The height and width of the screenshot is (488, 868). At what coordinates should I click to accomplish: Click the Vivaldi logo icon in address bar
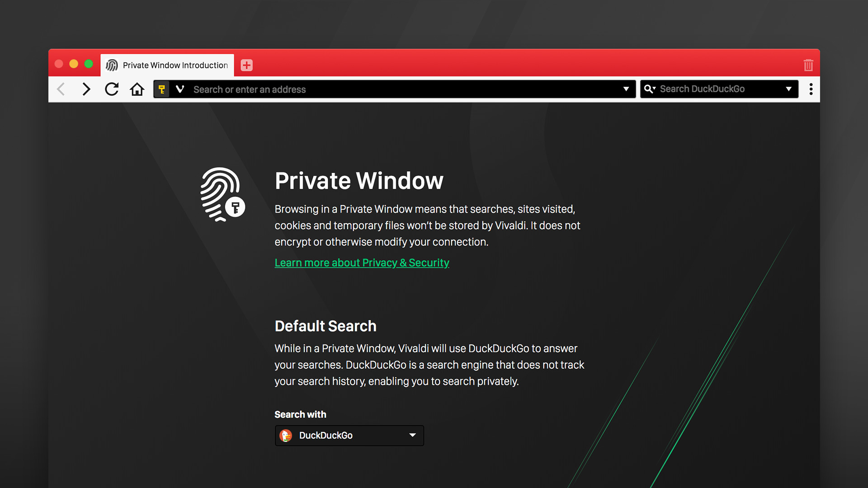pos(179,90)
